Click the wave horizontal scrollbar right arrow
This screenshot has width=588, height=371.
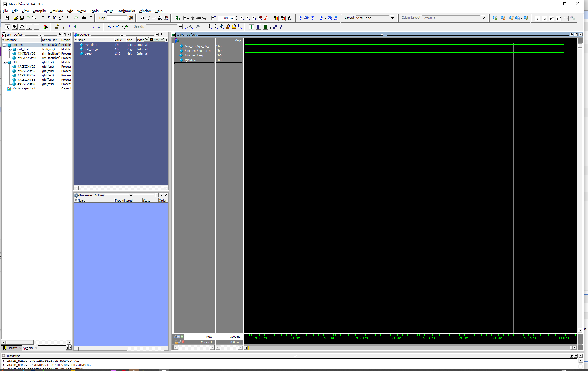575,348
